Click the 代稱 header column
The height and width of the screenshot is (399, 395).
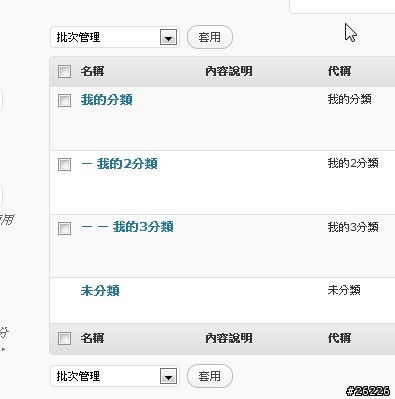click(339, 71)
